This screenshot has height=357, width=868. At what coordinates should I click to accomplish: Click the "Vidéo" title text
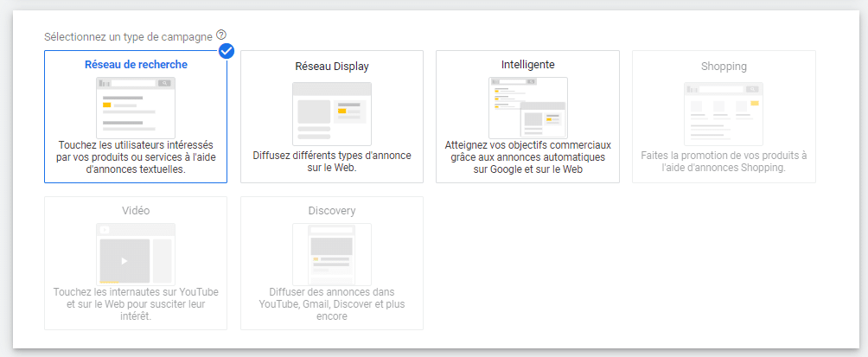click(136, 211)
